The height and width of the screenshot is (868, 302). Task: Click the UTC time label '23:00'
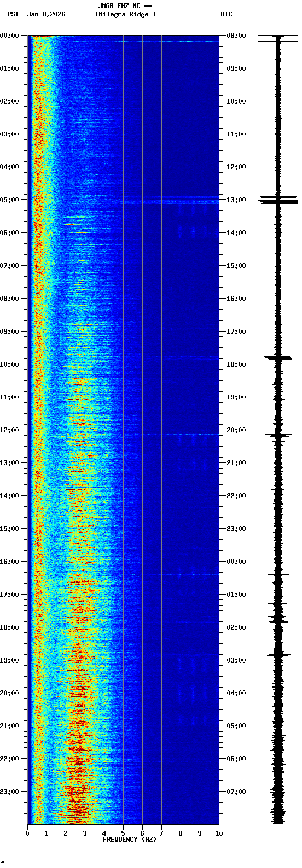pyautogui.click(x=236, y=529)
